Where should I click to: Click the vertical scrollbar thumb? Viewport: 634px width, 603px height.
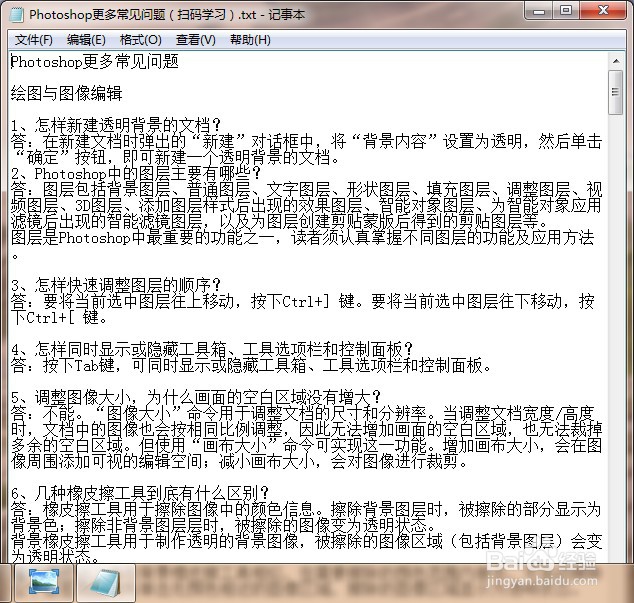[616, 92]
